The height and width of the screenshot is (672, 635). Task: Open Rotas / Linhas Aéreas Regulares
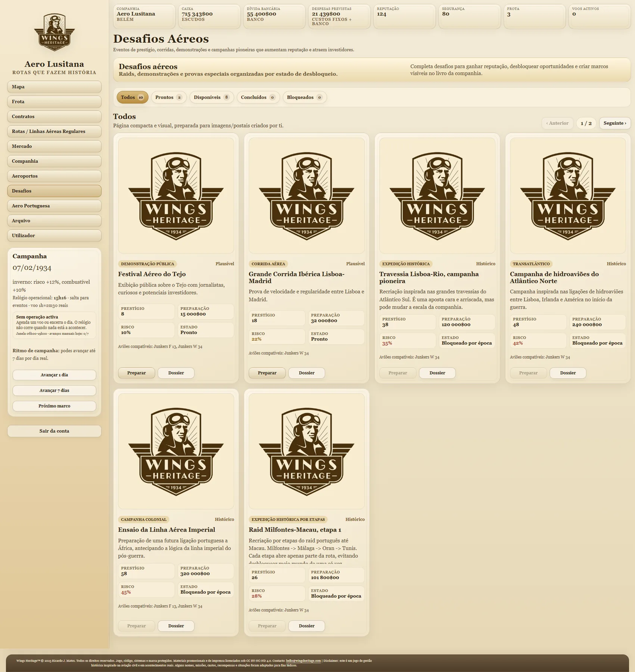point(55,131)
